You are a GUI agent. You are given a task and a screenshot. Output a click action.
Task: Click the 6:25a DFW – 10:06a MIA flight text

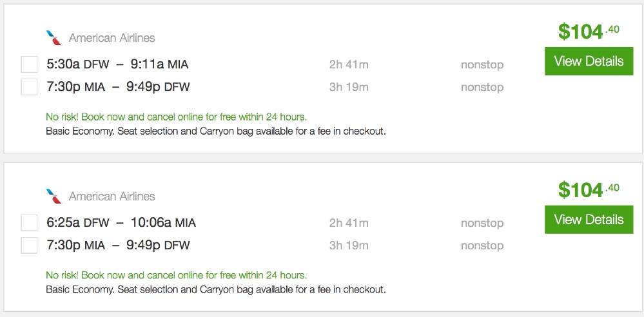[x=121, y=223]
